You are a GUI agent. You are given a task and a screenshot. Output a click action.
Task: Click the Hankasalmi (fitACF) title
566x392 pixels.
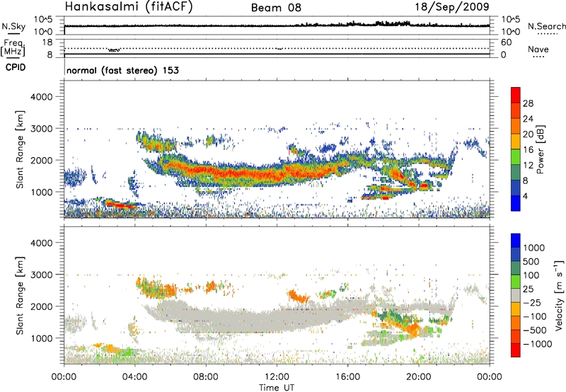point(129,7)
